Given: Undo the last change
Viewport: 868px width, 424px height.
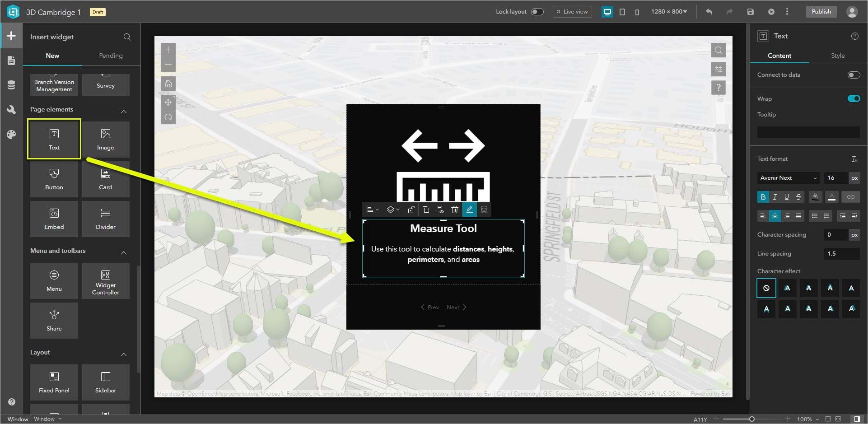Looking at the screenshot, I should pyautogui.click(x=709, y=12).
